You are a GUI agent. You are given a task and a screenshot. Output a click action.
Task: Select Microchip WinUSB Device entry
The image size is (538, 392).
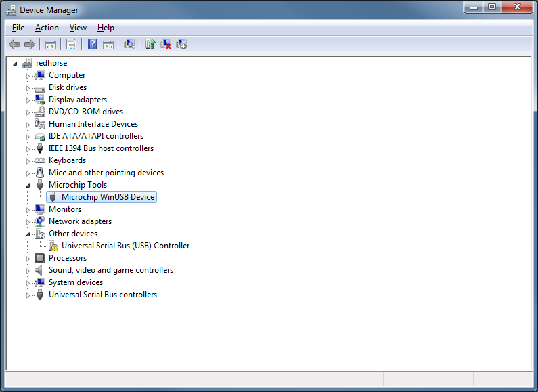coord(108,197)
